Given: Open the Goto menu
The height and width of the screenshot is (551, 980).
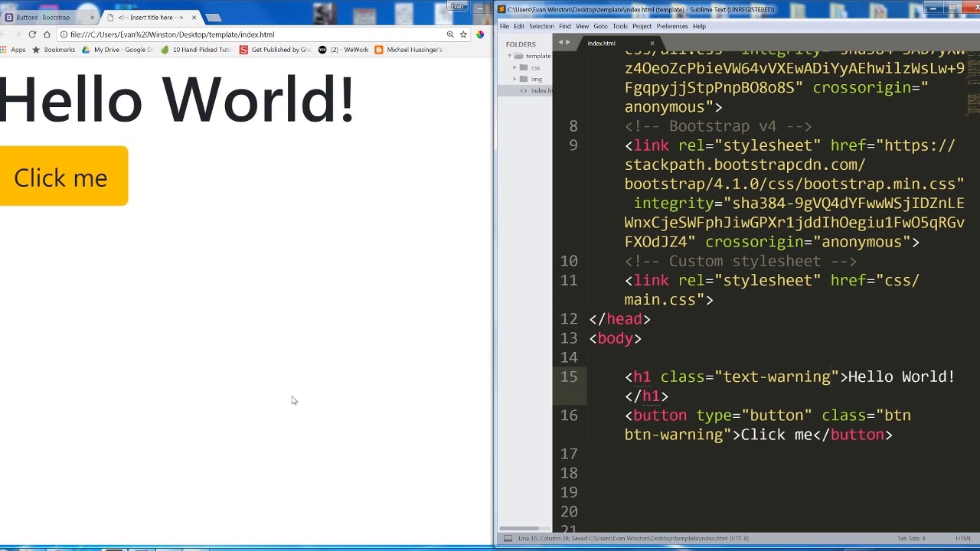Looking at the screenshot, I should pos(600,26).
